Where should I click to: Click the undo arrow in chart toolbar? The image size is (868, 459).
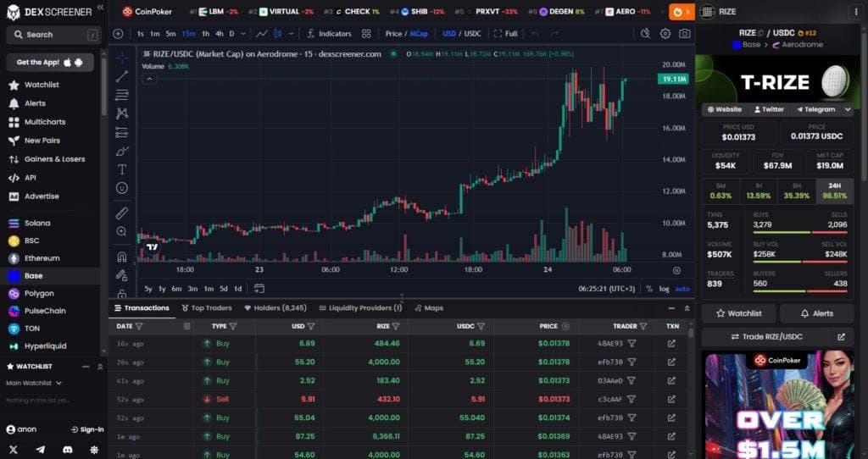pos(535,34)
